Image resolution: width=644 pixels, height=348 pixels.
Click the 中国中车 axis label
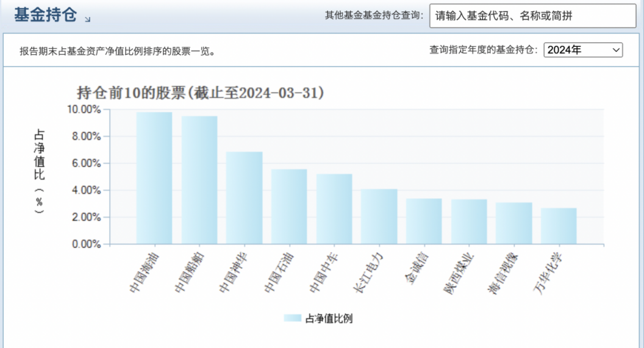click(324, 273)
